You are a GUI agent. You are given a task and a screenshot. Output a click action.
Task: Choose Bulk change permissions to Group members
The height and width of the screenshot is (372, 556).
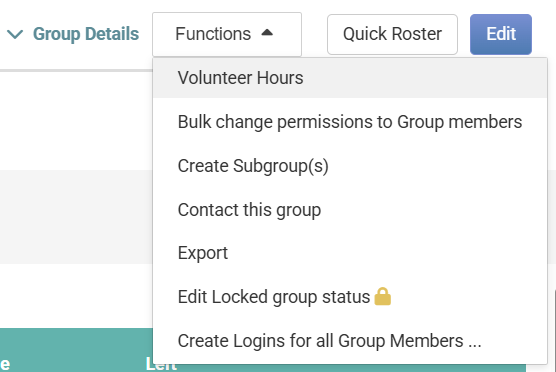click(350, 122)
